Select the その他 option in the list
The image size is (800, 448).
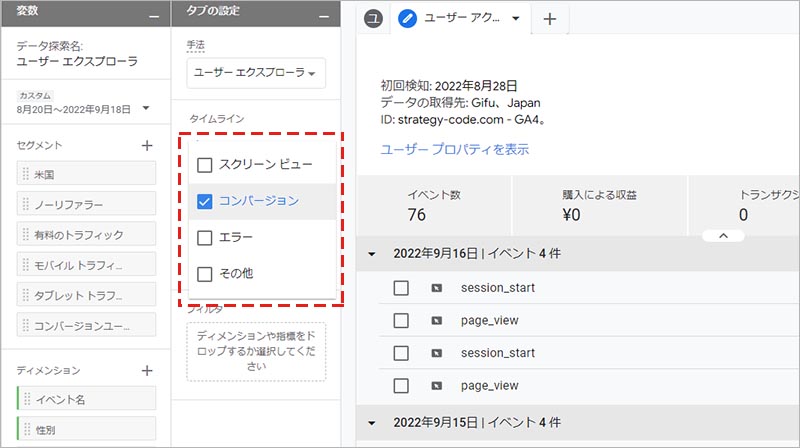tap(205, 273)
